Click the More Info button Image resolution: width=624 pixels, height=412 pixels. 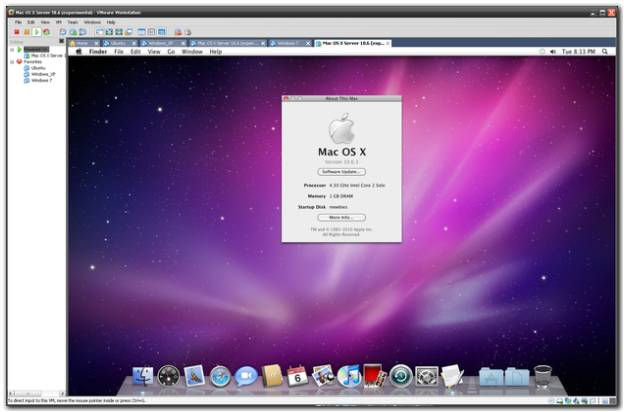[341, 217]
